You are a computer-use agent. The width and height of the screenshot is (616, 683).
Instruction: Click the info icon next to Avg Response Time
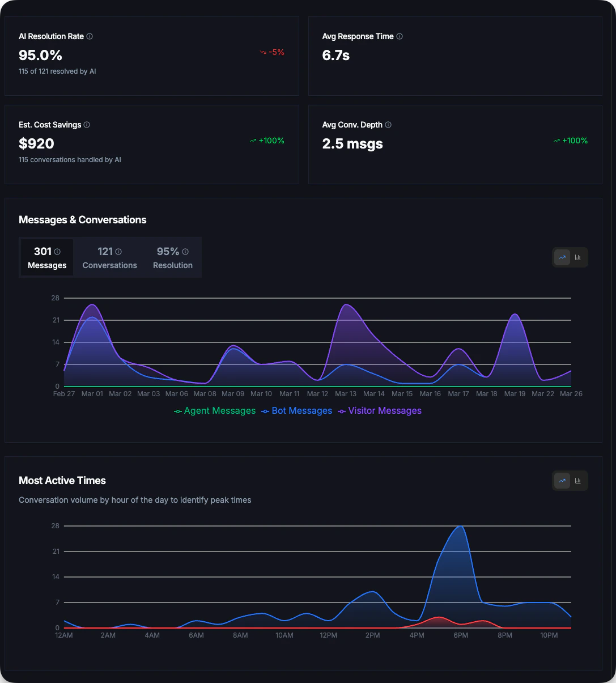tap(400, 36)
